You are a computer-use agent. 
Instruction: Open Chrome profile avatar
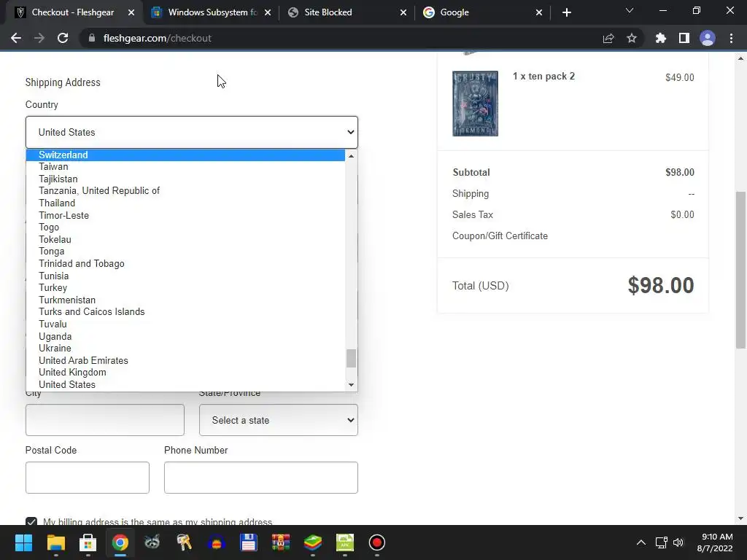click(708, 38)
